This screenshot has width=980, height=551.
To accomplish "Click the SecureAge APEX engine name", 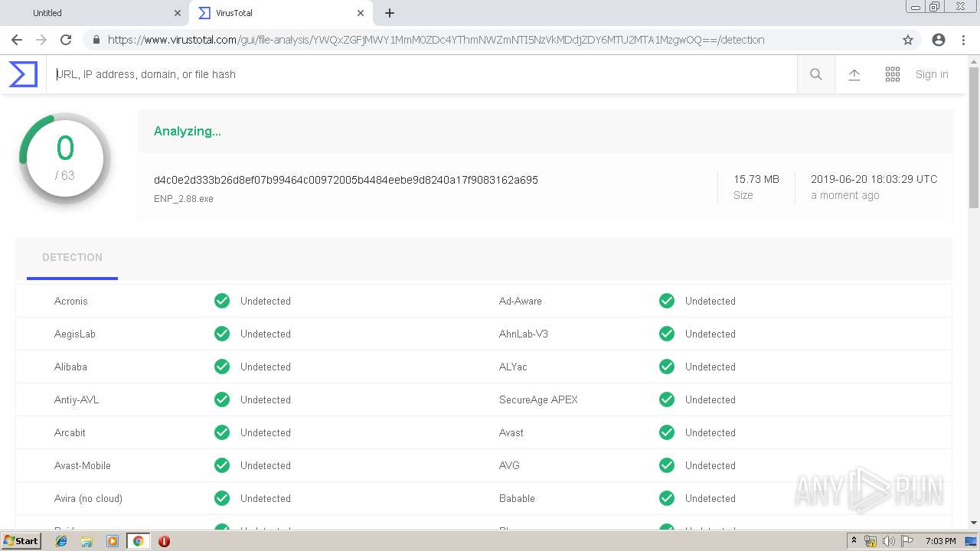I will 538,399.
